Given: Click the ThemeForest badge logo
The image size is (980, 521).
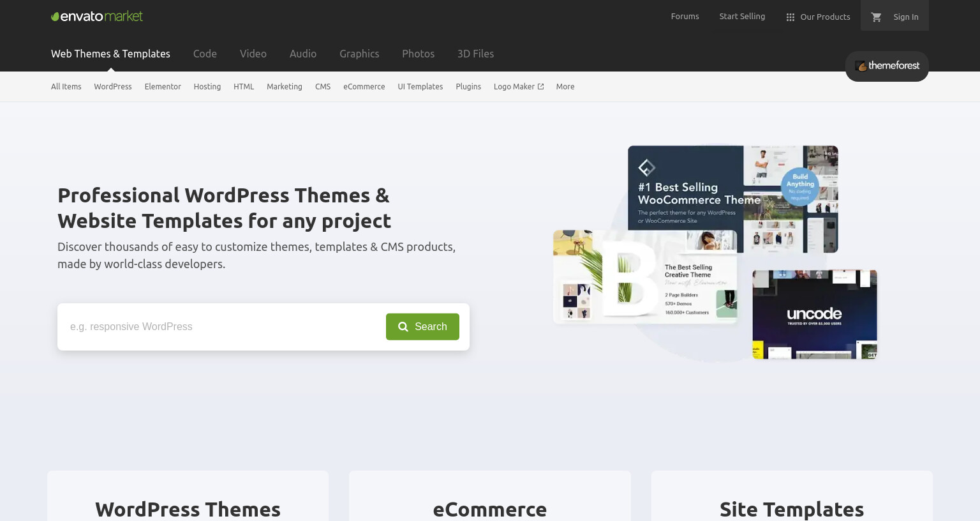Looking at the screenshot, I should [x=887, y=66].
